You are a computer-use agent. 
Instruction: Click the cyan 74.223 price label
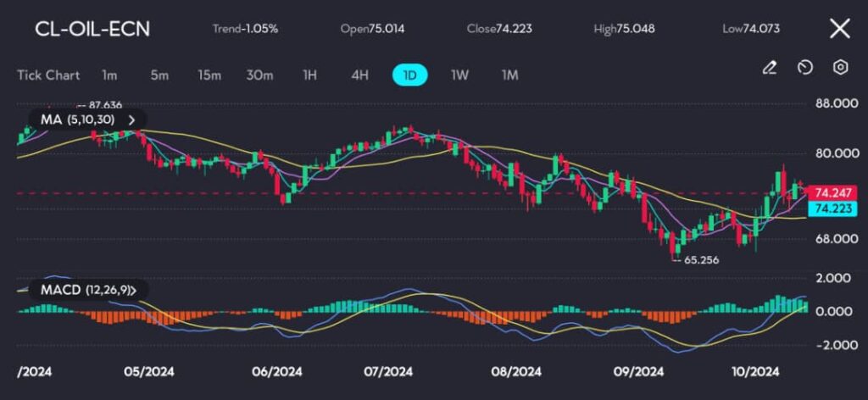(x=831, y=208)
